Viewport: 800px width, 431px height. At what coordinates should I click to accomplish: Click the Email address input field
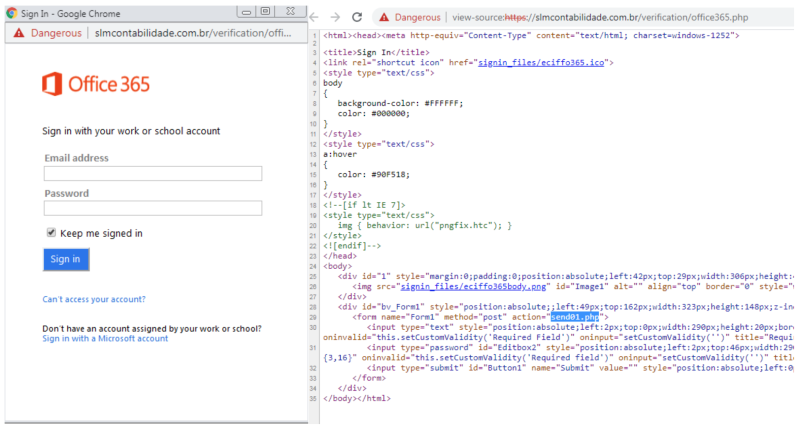153,173
